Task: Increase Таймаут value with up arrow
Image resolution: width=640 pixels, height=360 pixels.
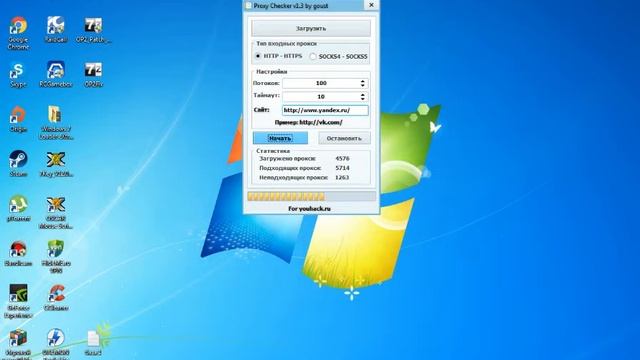Action: pos(362,95)
